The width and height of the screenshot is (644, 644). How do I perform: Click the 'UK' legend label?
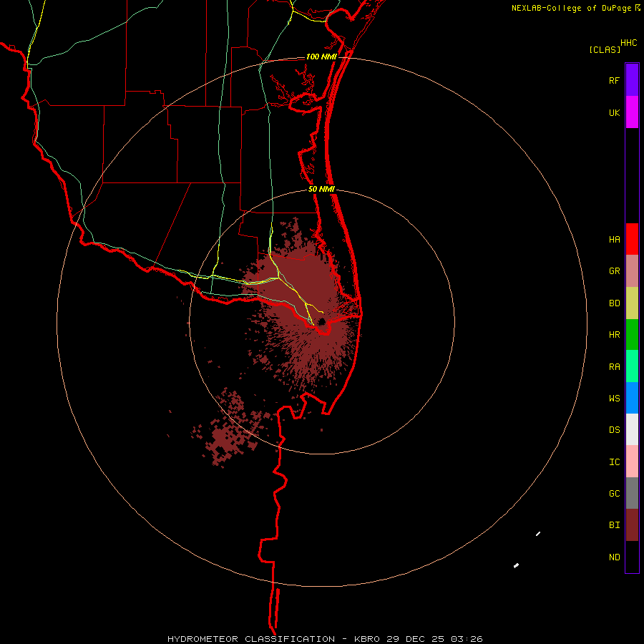tap(614, 112)
